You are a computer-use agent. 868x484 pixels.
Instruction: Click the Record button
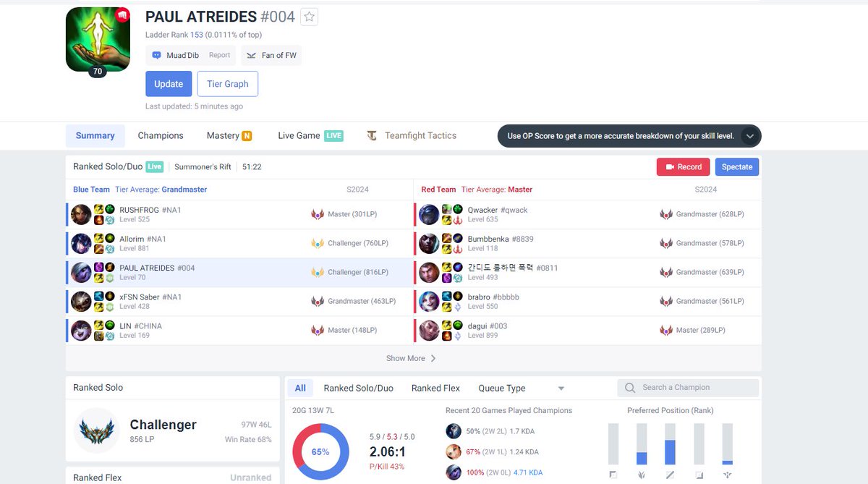tap(684, 167)
